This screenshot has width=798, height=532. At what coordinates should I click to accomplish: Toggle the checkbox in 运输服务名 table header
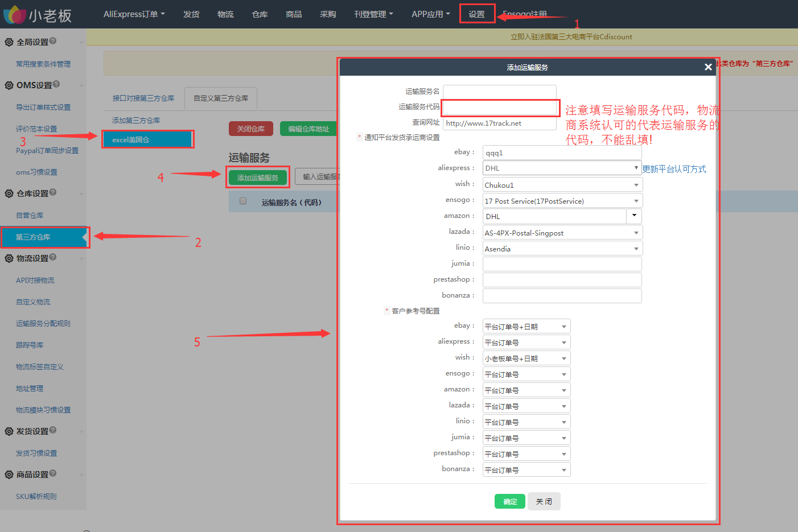(243, 201)
